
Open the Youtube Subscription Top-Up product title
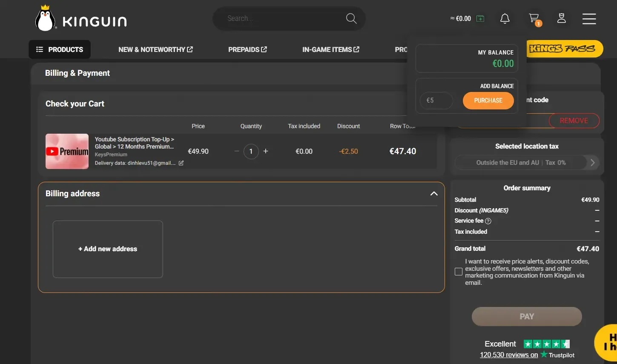click(x=135, y=143)
